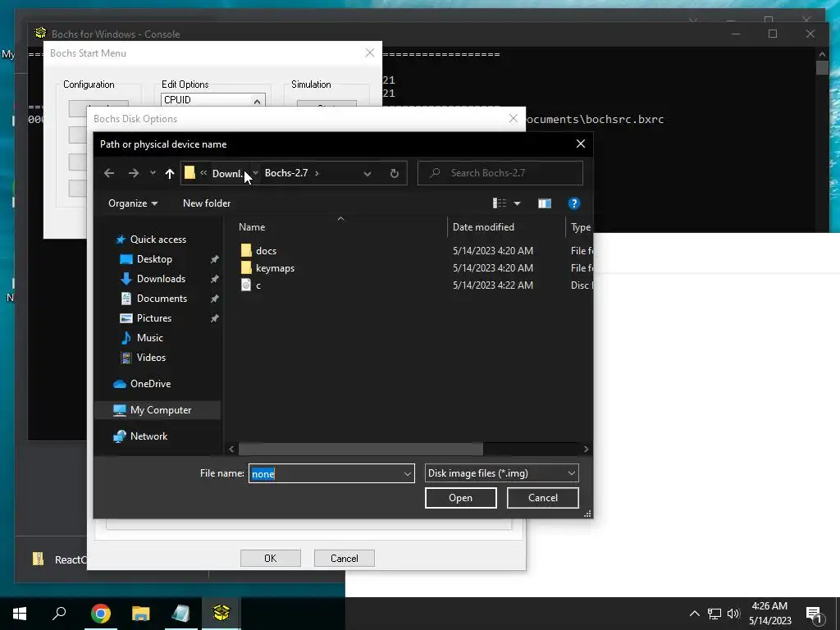
Task: Open Downloads in the navigation pane
Action: [161, 279]
